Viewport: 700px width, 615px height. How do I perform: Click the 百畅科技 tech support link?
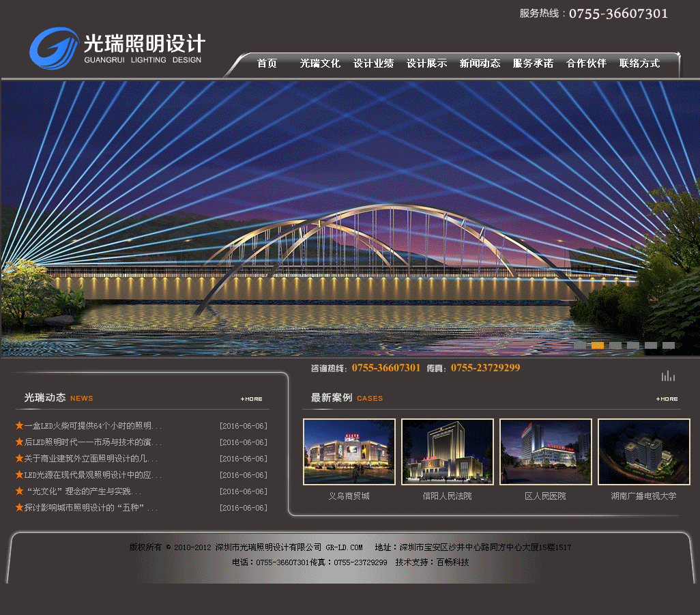pos(452,562)
